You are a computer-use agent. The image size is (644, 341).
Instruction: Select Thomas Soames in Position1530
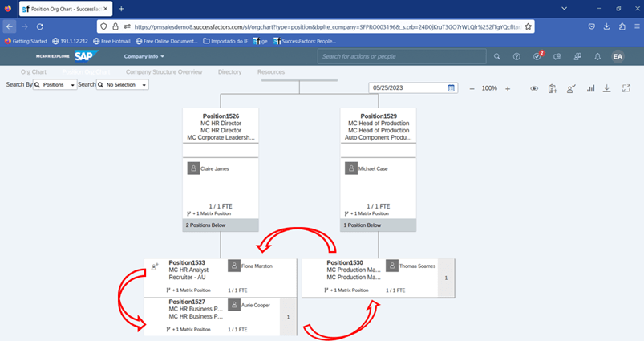click(x=417, y=266)
